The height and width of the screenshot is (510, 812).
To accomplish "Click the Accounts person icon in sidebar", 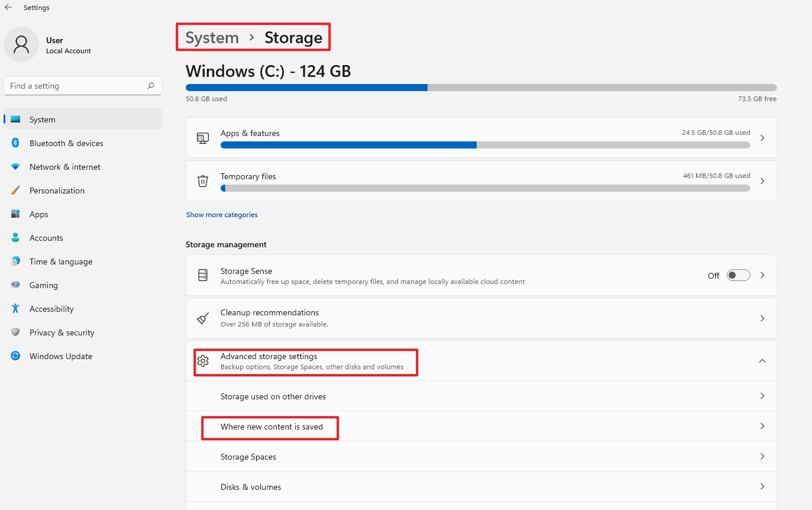I will click(x=15, y=238).
